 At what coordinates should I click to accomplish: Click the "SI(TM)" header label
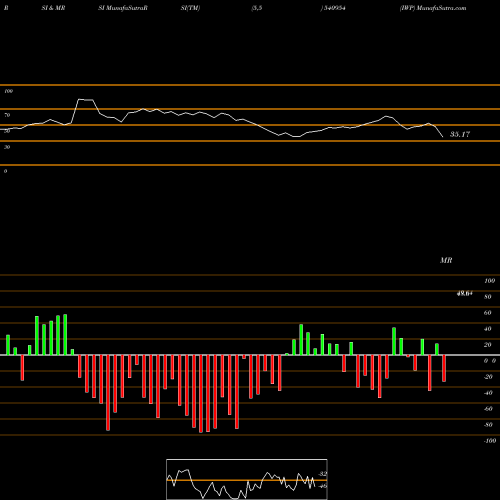click(x=190, y=8)
